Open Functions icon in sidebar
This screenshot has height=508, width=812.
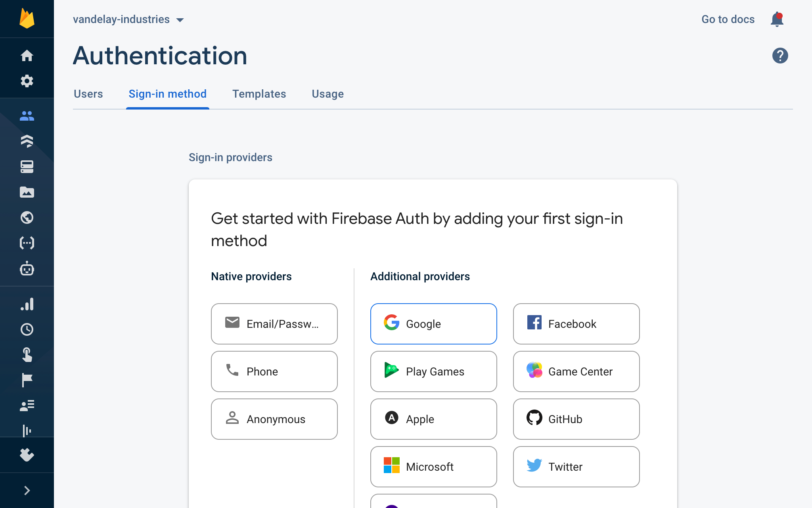point(27,243)
